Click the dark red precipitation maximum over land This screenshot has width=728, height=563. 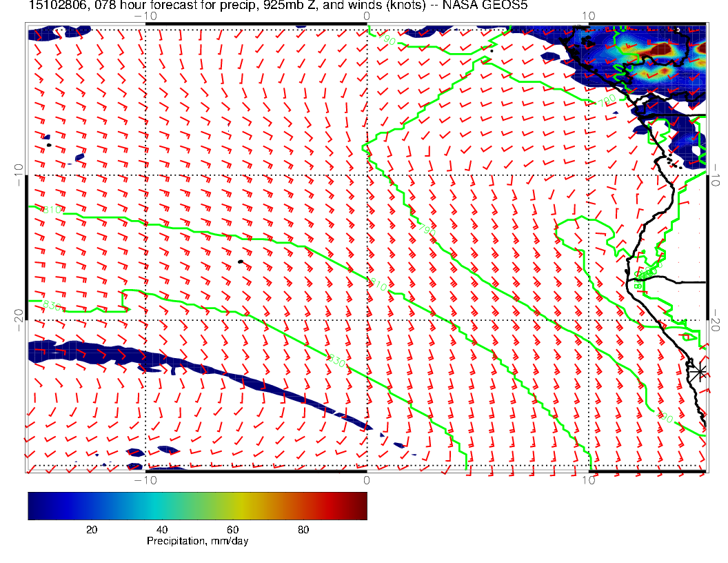pyautogui.click(x=662, y=49)
